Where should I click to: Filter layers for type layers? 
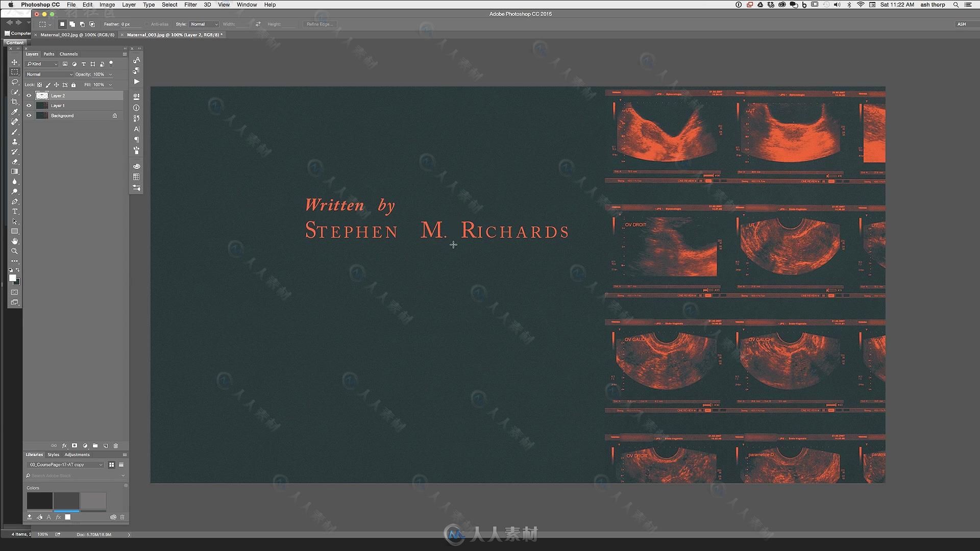click(x=84, y=64)
